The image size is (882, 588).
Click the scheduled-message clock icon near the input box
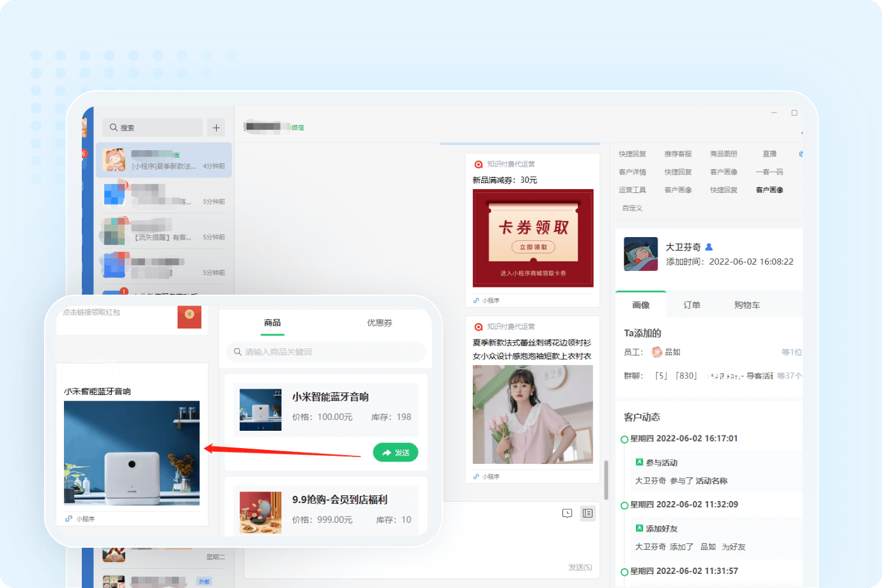click(567, 513)
